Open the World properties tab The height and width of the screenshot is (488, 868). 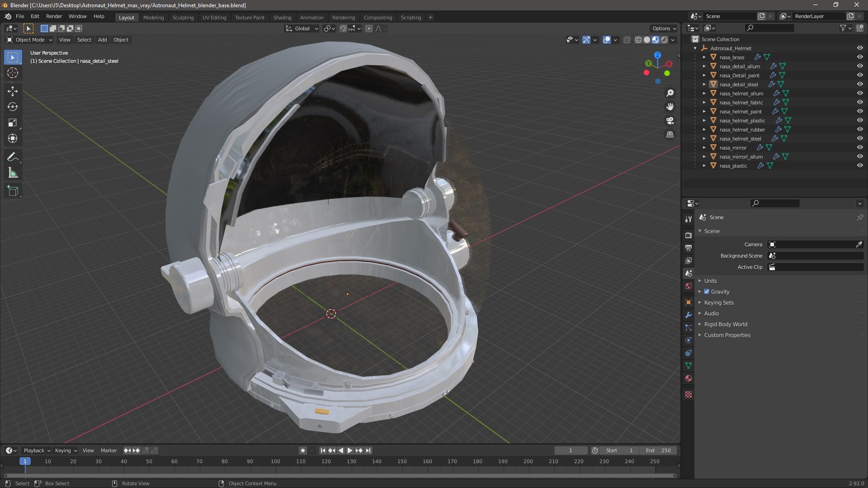click(x=689, y=286)
